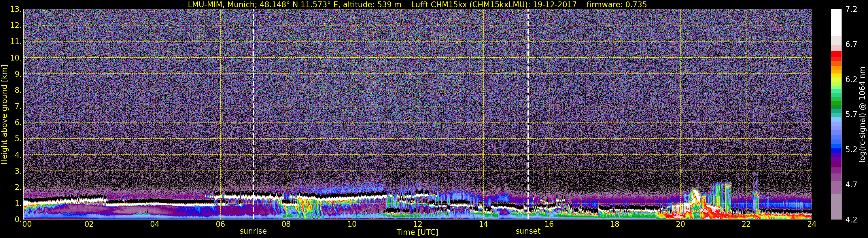The image size is (868, 238).
Task: Click the '1.' height tick label
Action: pyautogui.click(x=18, y=203)
